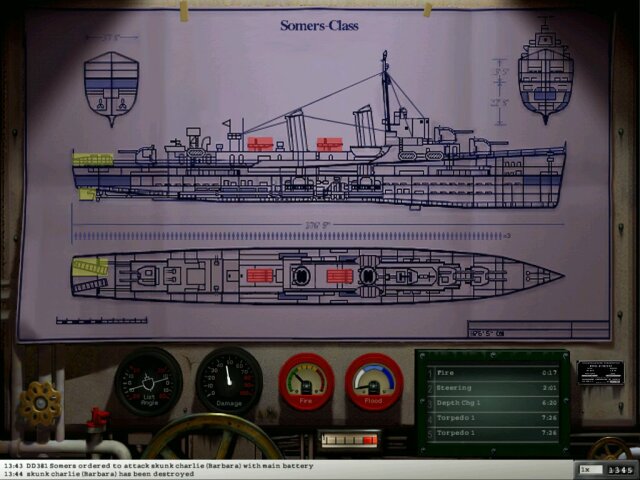
Task: Check the List Angle gauge
Action: tap(149, 382)
